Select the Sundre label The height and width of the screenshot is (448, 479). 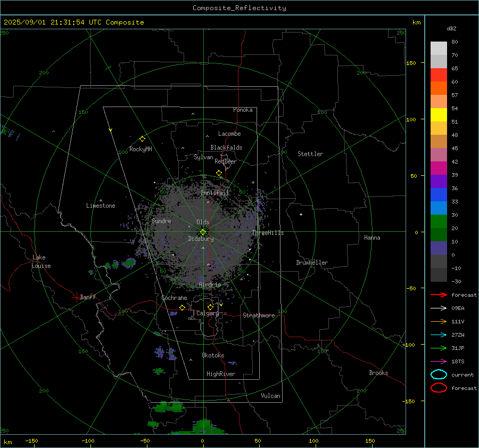[161, 221]
